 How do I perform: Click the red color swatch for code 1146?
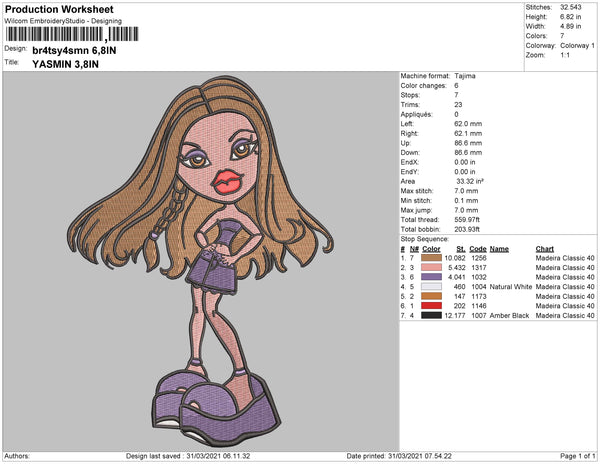click(x=431, y=306)
